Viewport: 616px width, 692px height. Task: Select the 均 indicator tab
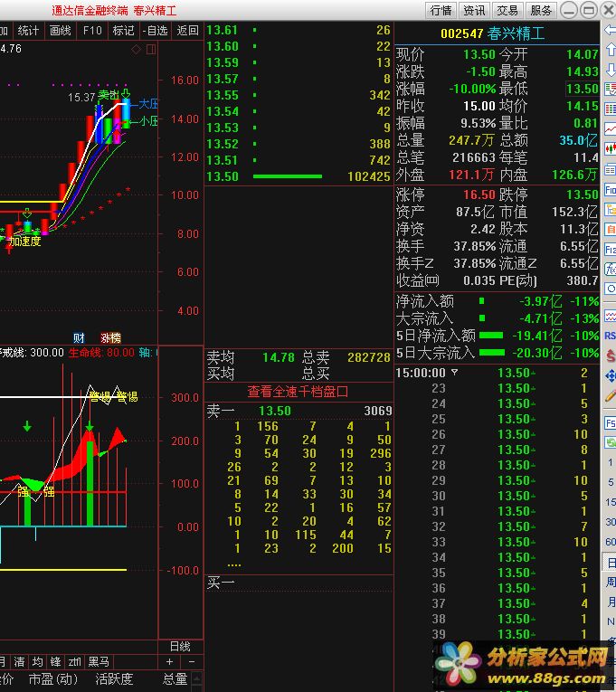38,661
